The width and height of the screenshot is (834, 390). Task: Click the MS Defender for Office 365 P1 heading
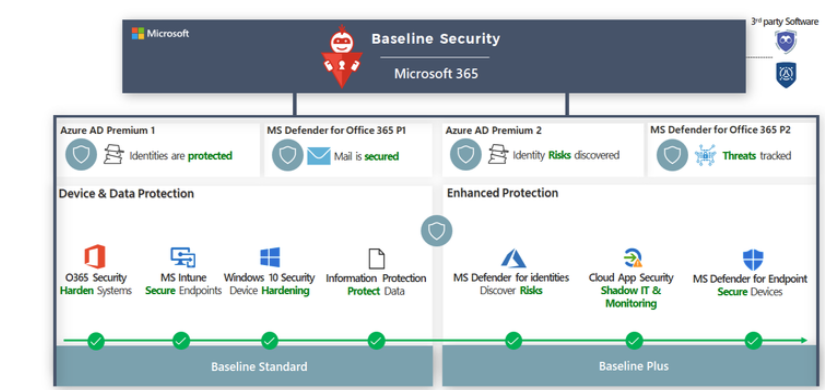point(337,130)
